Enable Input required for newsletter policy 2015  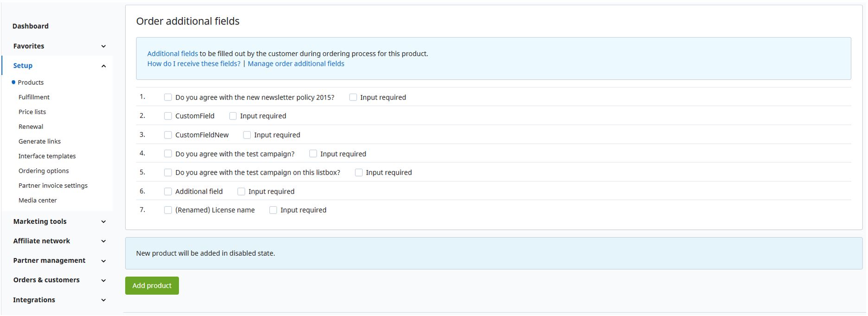353,97
